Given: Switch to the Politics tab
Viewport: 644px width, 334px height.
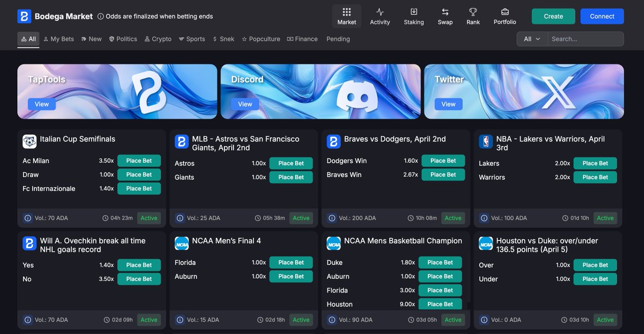Looking at the screenshot, I should pyautogui.click(x=123, y=39).
